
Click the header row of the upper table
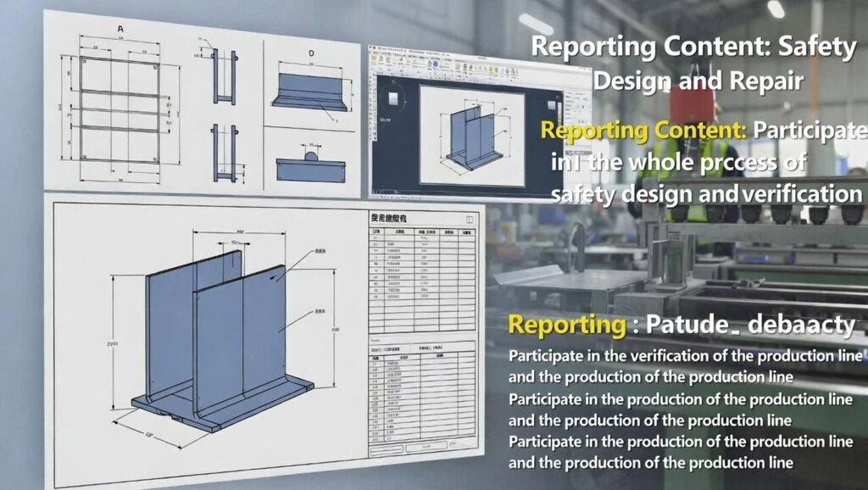tap(420, 231)
